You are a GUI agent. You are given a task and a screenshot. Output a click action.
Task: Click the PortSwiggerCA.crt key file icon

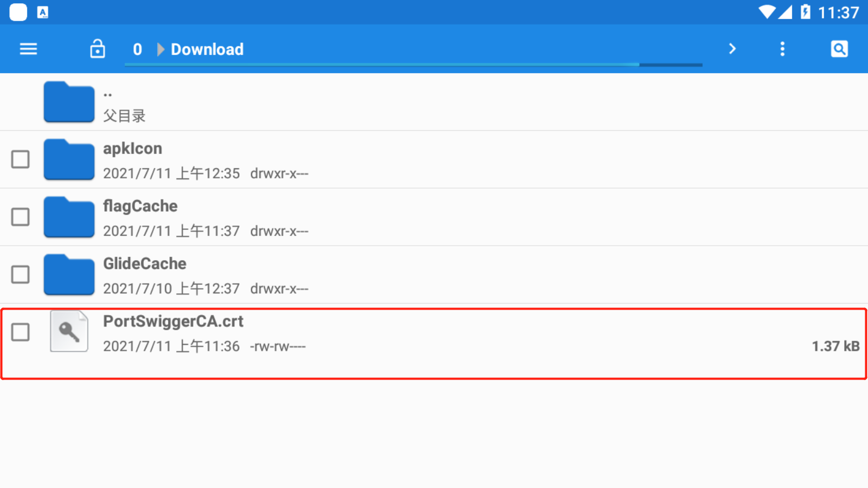pos(69,331)
